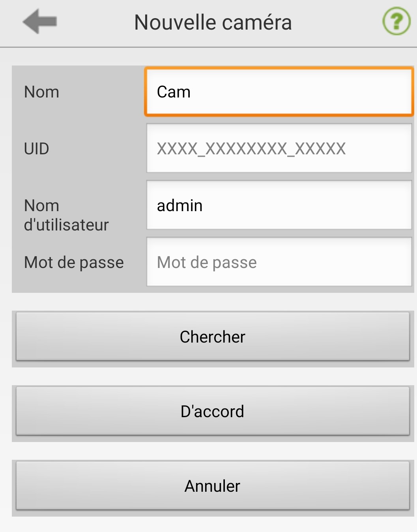Image resolution: width=417 pixels, height=532 pixels.
Task: Confirm with the D'accord button
Action: (213, 411)
